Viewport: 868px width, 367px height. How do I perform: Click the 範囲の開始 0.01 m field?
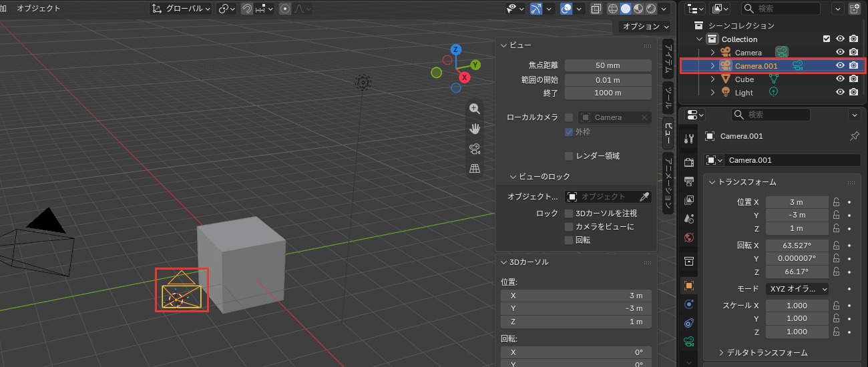pos(608,79)
